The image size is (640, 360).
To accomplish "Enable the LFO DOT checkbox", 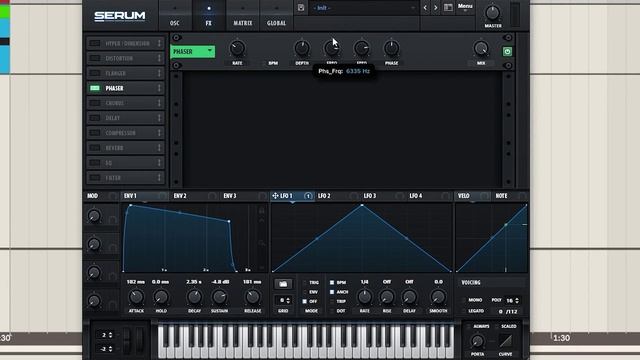I will click(332, 311).
